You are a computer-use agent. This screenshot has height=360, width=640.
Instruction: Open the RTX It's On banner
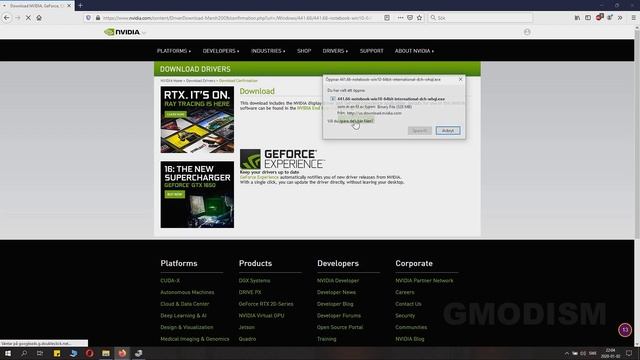tap(197, 120)
